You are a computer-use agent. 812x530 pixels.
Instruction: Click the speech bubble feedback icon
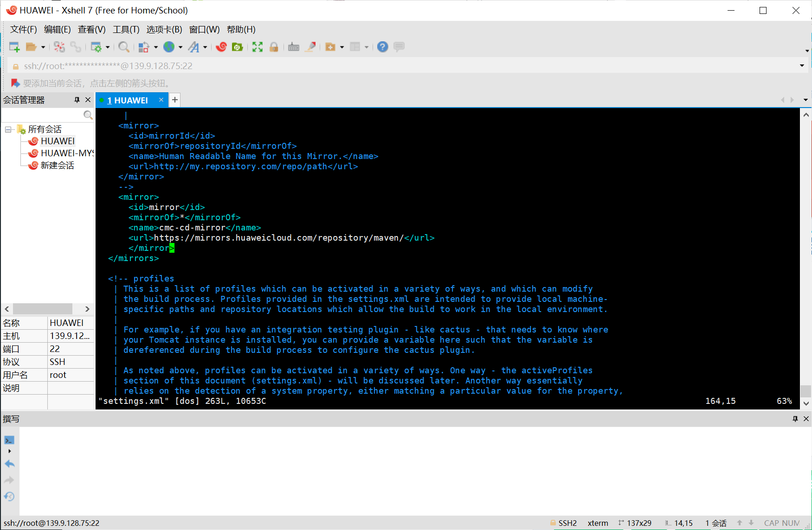coord(399,47)
